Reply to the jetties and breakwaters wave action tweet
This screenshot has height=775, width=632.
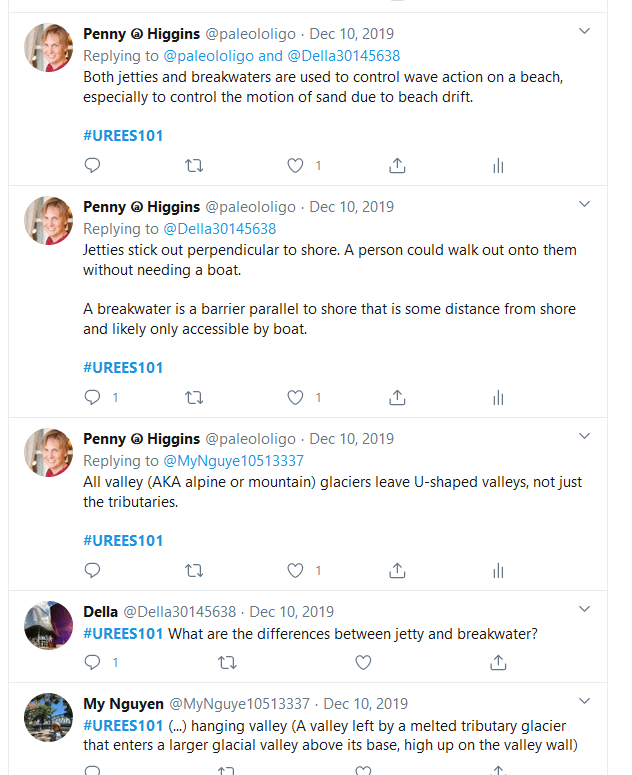tap(93, 166)
